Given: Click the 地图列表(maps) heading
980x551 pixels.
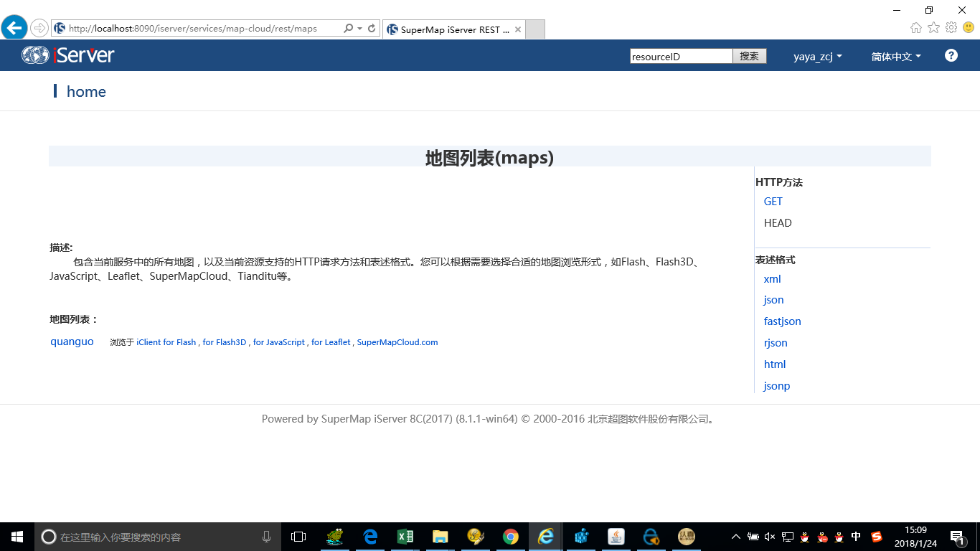Looking at the screenshot, I should (489, 157).
